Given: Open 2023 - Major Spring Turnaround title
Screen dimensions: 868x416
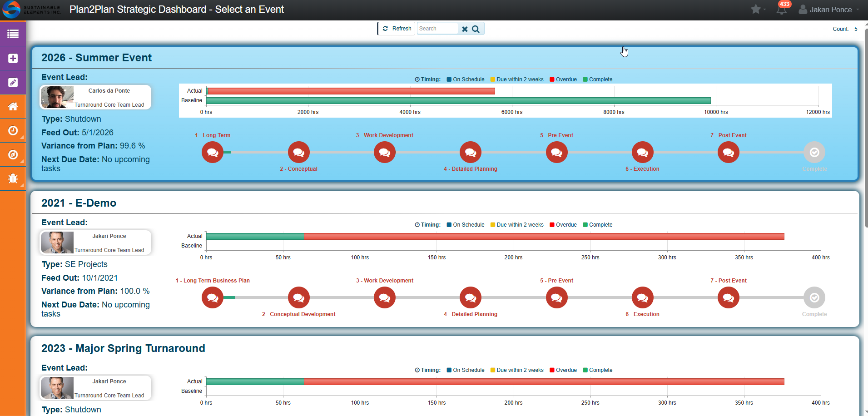Looking at the screenshot, I should [123, 348].
